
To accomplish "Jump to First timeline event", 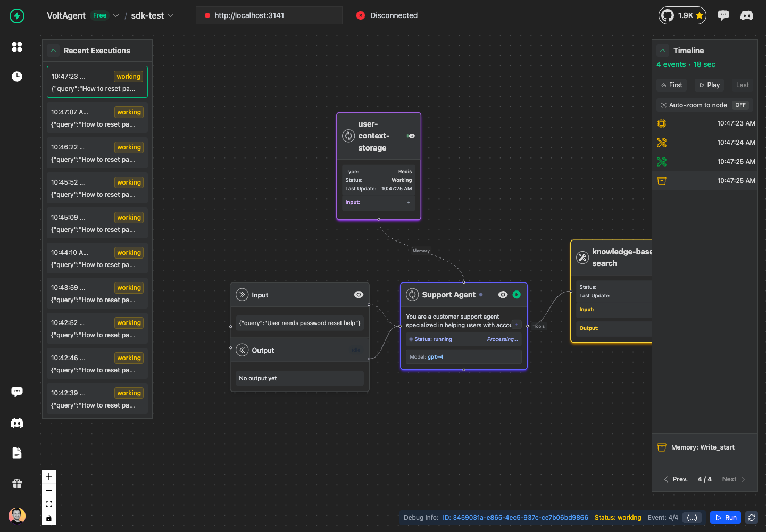I will pos(672,85).
